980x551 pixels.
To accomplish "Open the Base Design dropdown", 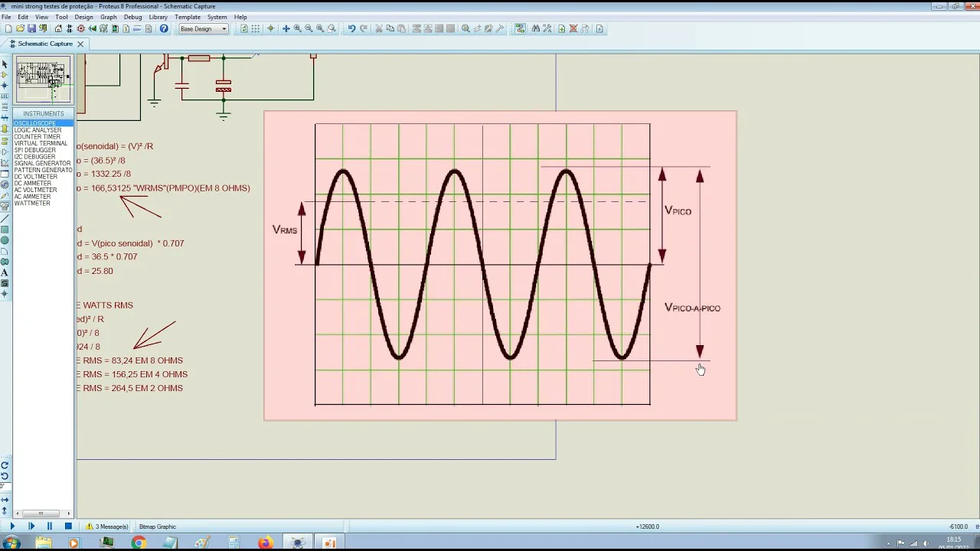I will tap(203, 29).
